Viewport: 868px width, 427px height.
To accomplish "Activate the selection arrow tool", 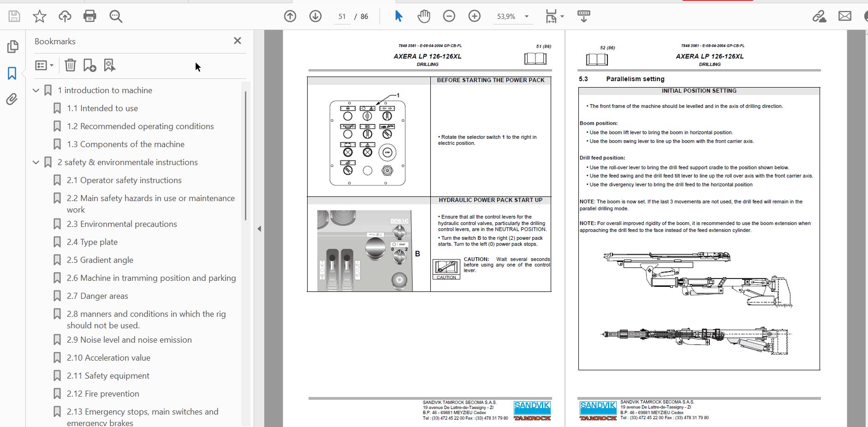I will pos(399,16).
